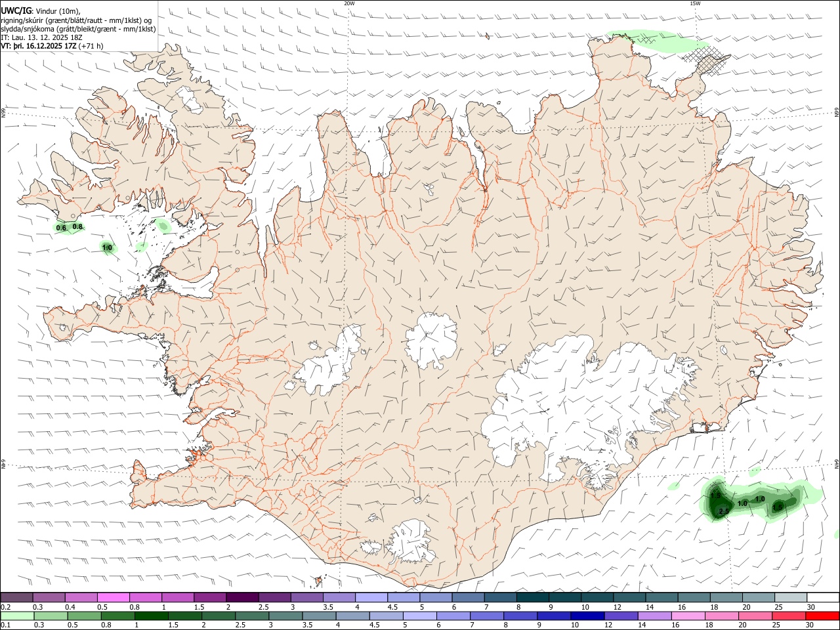Click the dark teal 8 swatch in upper legend
Image resolution: width=840 pixels, height=630 pixels.
(x=532, y=597)
